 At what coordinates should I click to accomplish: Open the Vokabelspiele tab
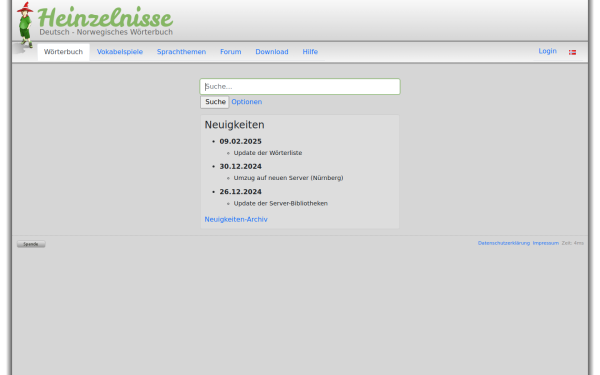[120, 52]
